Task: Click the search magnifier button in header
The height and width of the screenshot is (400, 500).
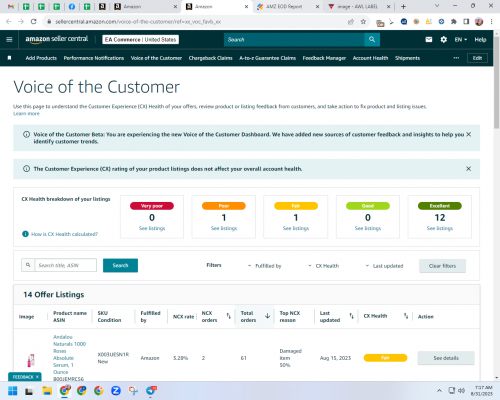Action: [x=372, y=40]
